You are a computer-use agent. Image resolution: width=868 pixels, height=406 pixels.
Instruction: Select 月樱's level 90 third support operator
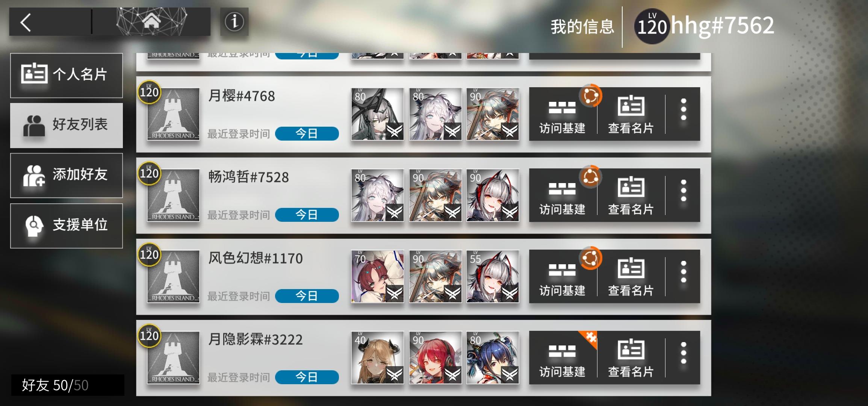493,114
